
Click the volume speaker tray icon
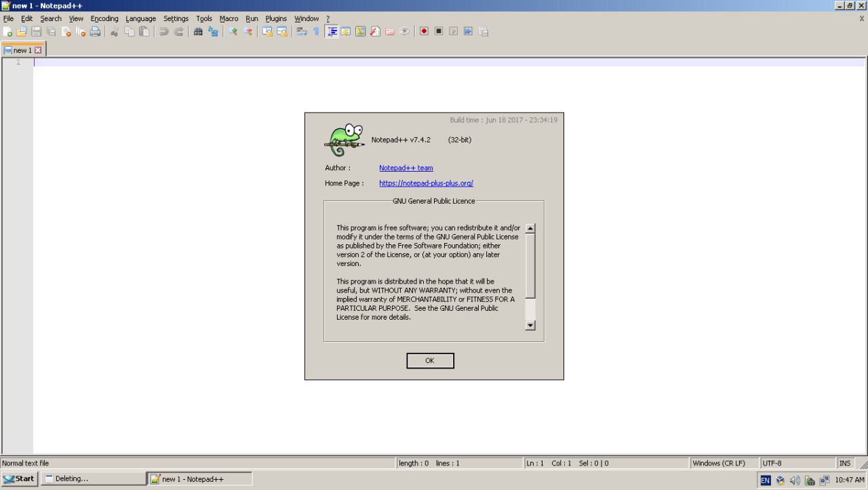pyautogui.click(x=795, y=480)
